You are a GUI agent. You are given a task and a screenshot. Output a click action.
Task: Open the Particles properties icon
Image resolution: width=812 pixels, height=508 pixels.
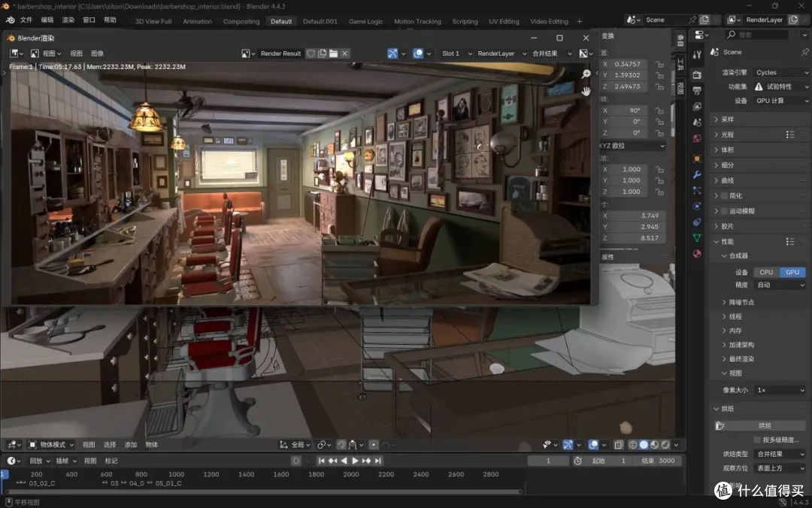[697, 191]
